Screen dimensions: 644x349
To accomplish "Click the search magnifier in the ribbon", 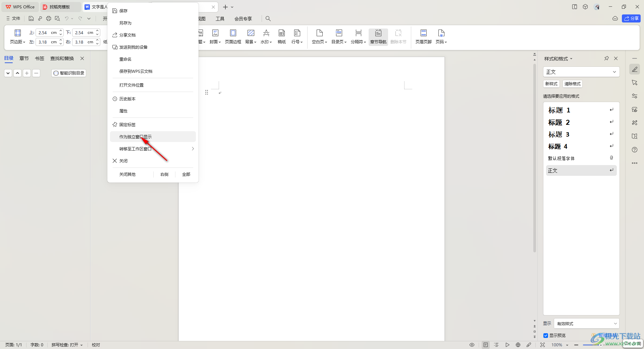I will [x=268, y=18].
